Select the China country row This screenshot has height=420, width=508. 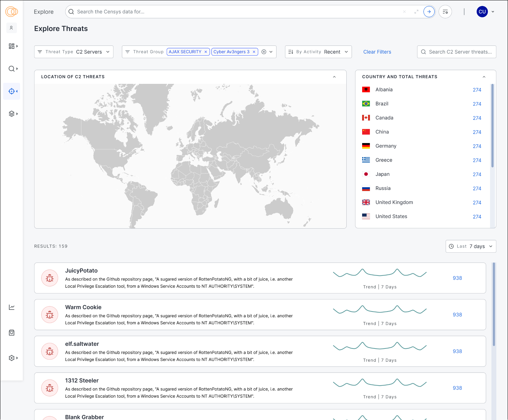(422, 132)
